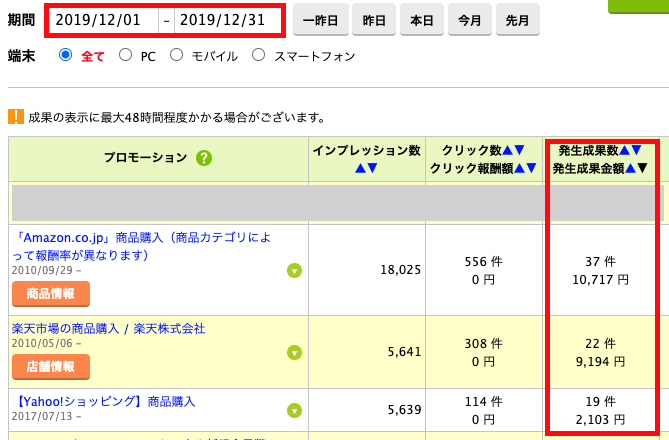The width and height of the screenshot is (669, 440).
Task: Expand the Amazon.co.jp row green arrow
Action: pos(294,270)
